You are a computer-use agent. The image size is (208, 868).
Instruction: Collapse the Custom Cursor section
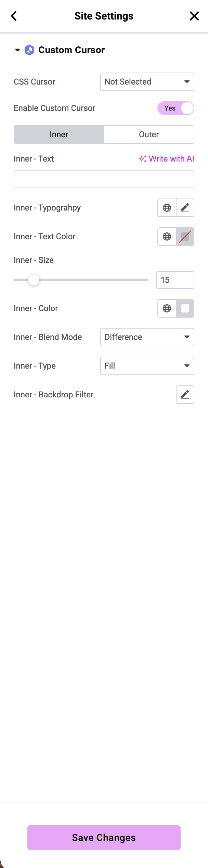[17, 50]
